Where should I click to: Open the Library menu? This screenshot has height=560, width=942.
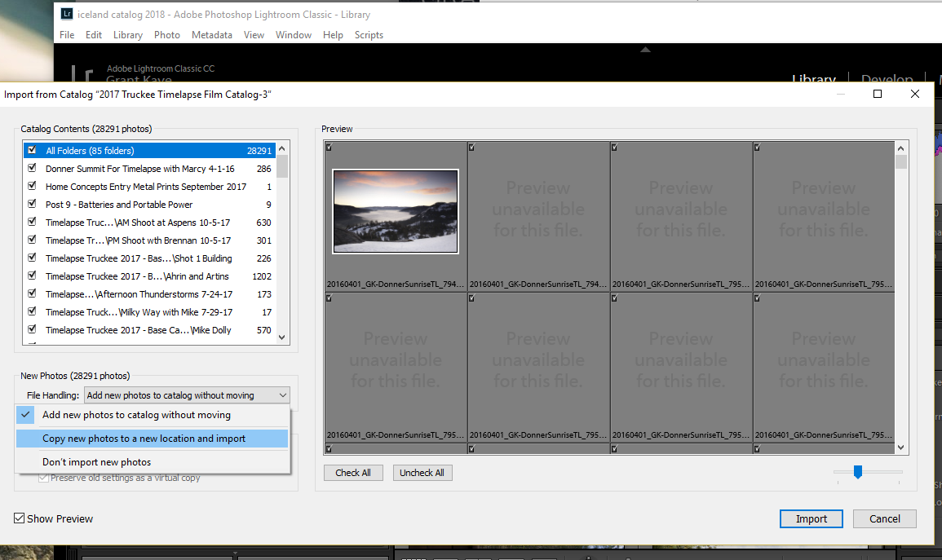point(128,35)
